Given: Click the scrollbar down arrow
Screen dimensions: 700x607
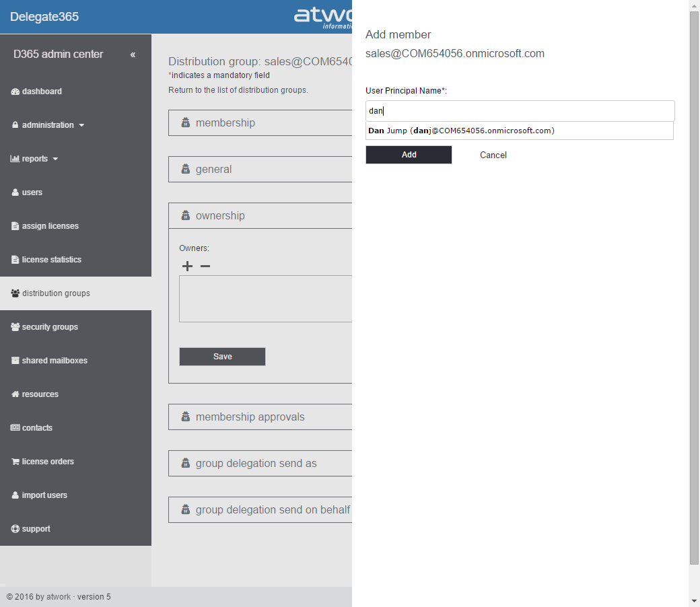Looking at the screenshot, I should pyautogui.click(x=694, y=601).
